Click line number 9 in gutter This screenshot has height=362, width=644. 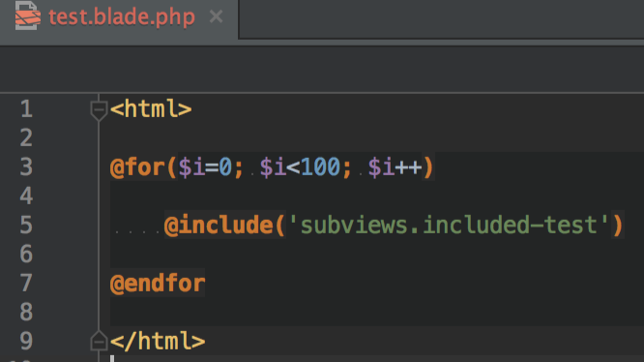click(26, 341)
